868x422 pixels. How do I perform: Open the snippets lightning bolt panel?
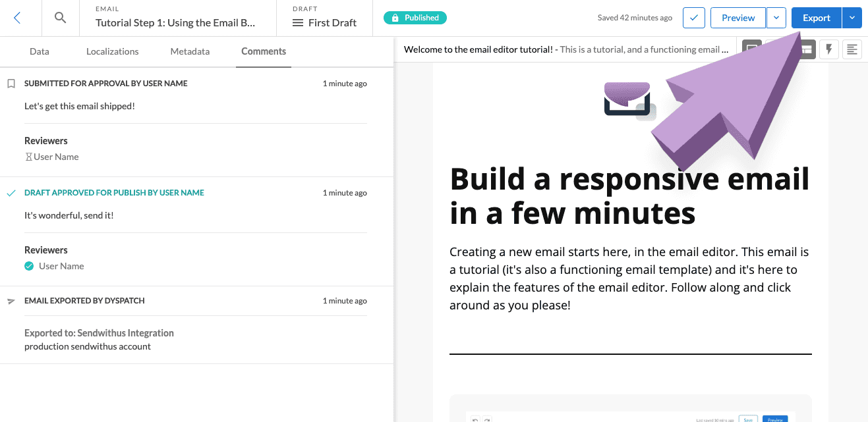pyautogui.click(x=829, y=49)
